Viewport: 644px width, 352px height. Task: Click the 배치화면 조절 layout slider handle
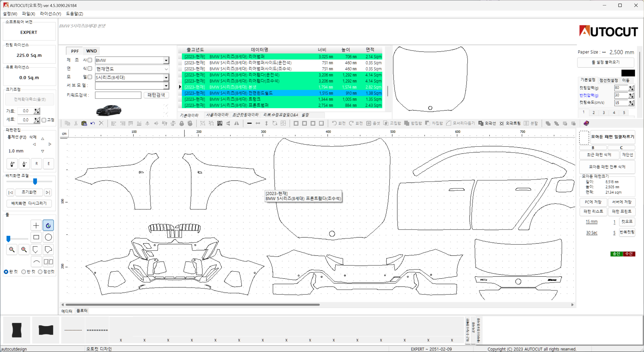coord(35,181)
